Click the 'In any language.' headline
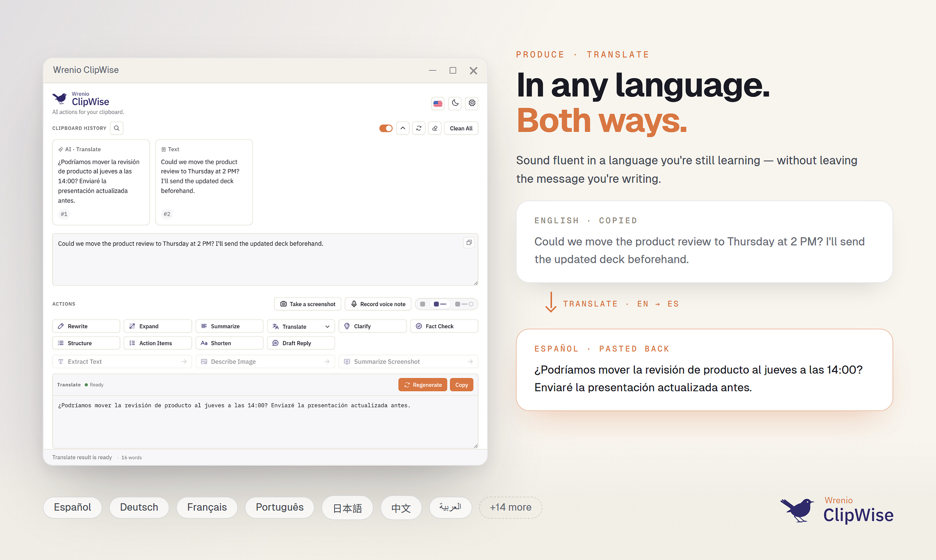This screenshot has height=560, width=936. [643, 86]
